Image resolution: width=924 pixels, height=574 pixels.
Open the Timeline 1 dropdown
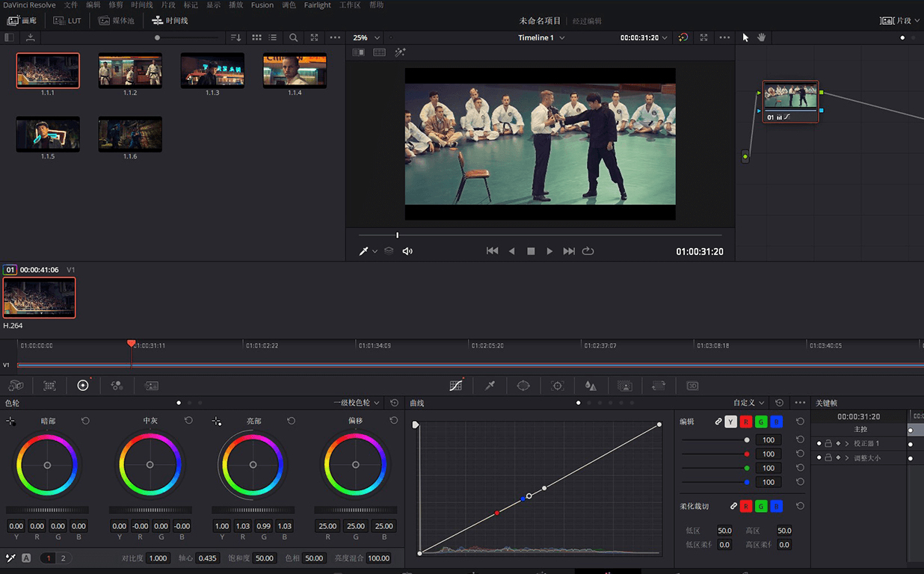coord(541,37)
